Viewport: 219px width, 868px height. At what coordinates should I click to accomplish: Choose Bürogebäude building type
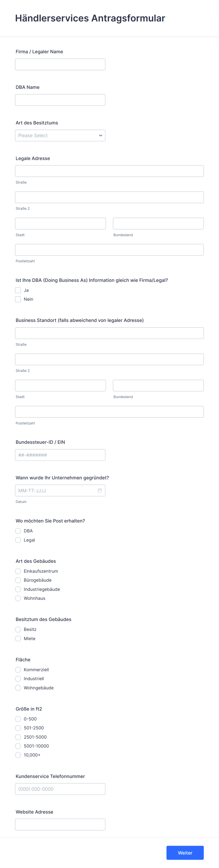coord(18,580)
